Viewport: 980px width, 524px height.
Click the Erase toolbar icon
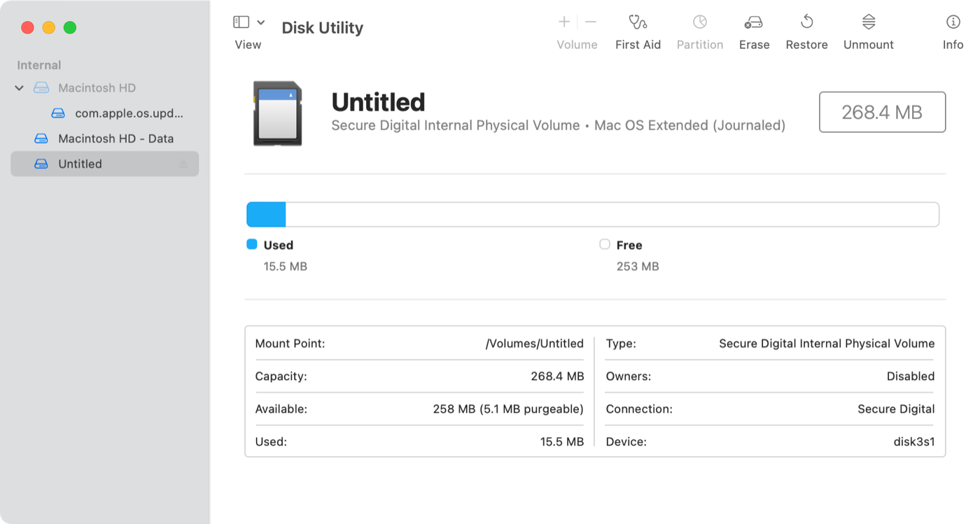[x=754, y=22]
